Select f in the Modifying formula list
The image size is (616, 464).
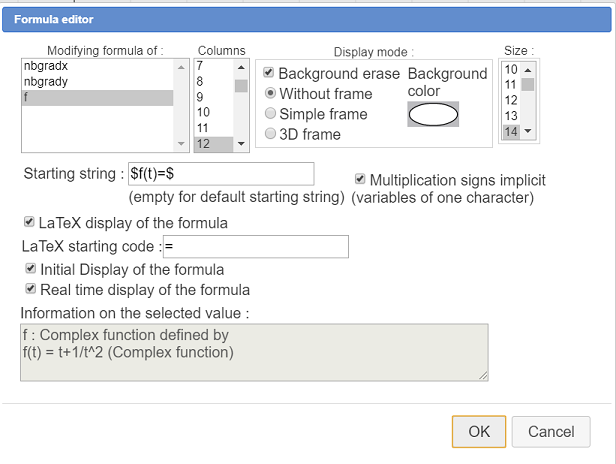[97, 97]
